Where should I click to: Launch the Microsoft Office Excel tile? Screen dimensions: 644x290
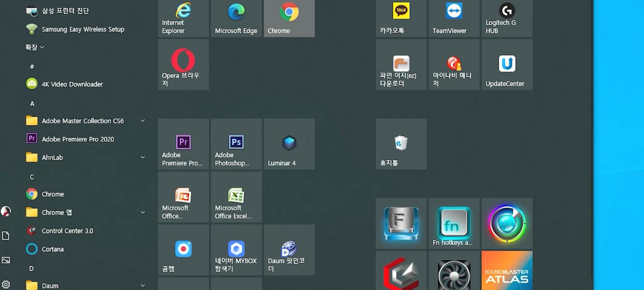click(236, 197)
